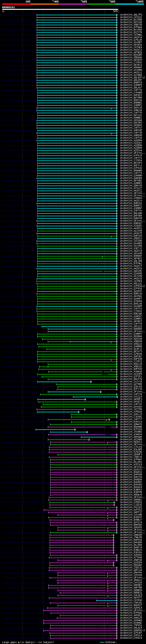146x644 pixels.
Task: Select hit label UniRef100_B9F539
Action: 131,369
